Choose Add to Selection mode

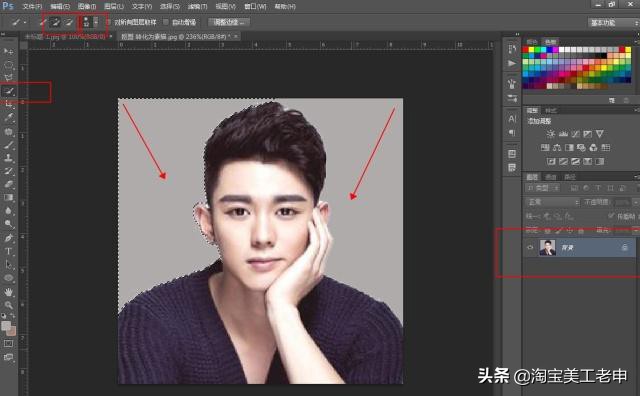tap(56, 22)
